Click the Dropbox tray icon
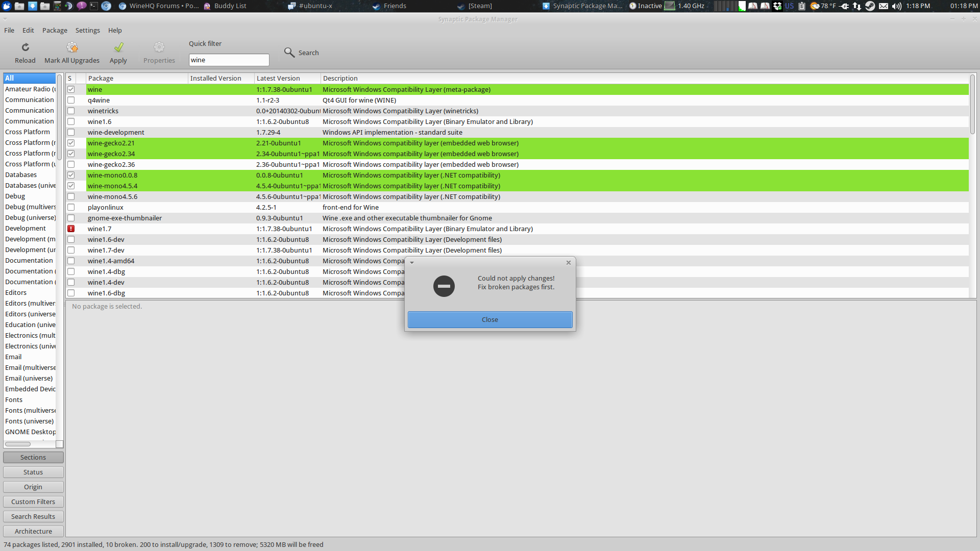The height and width of the screenshot is (551, 980). [x=777, y=6]
